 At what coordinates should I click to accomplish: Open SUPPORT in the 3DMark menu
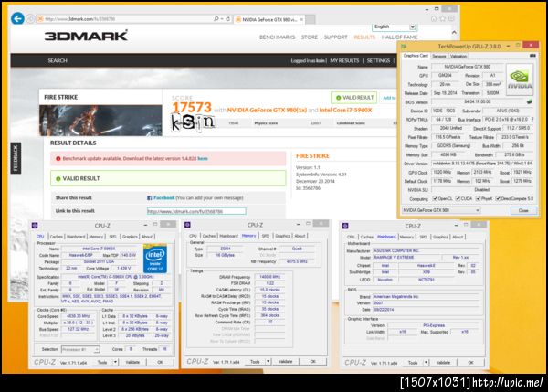(335, 37)
